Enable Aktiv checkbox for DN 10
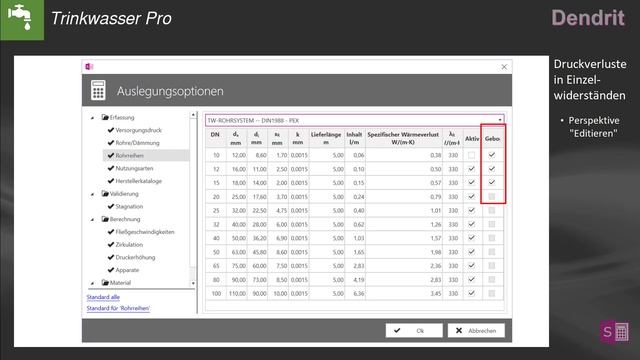Viewport: 640px width, 360px height. click(471, 155)
